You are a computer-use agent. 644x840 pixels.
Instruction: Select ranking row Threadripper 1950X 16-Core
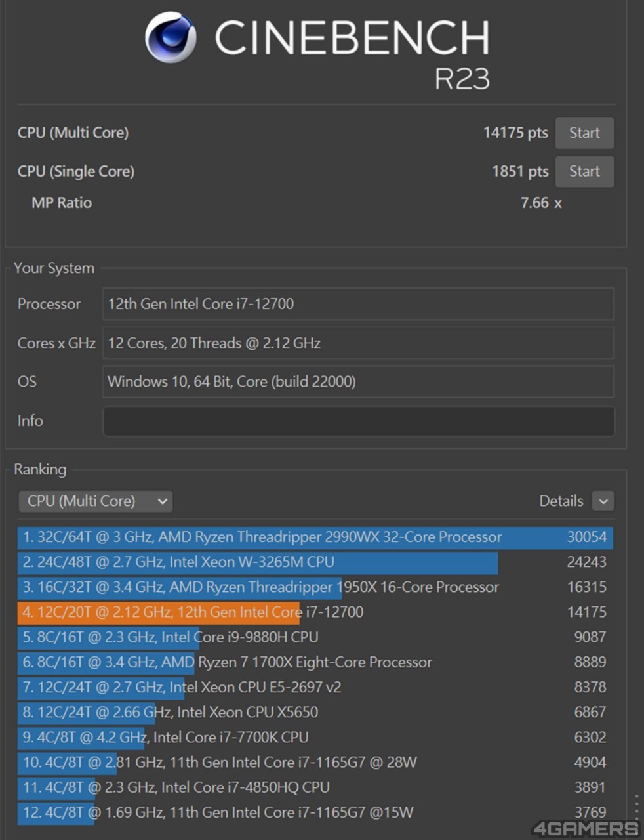pyautogui.click(x=315, y=587)
